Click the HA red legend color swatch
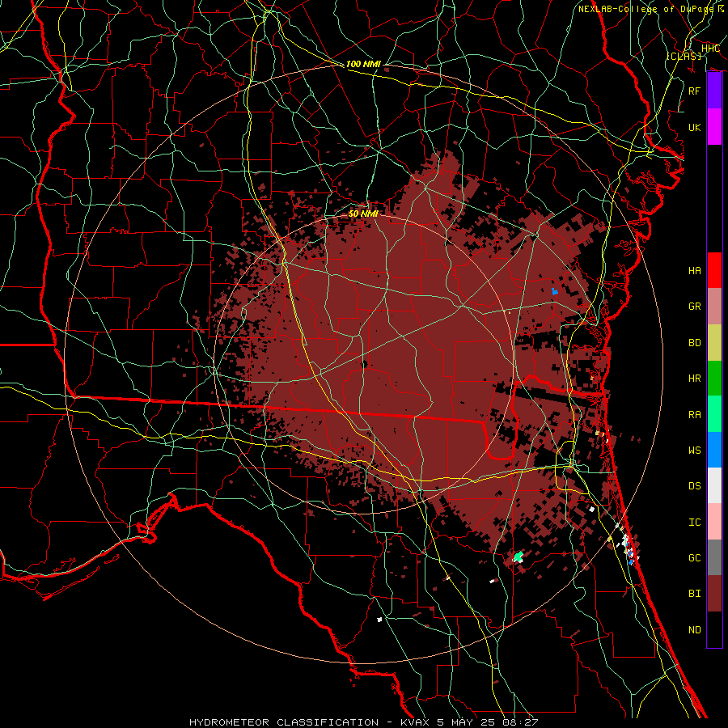Viewport: 728px width, 728px height. click(714, 270)
